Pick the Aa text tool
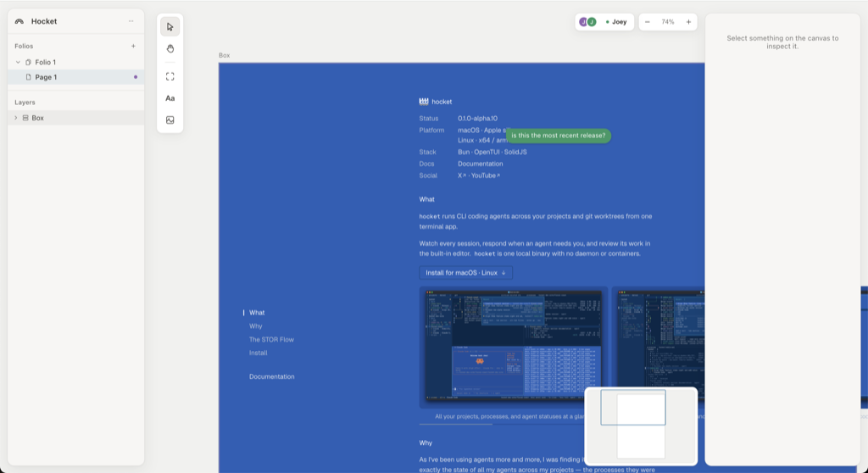The width and height of the screenshot is (868, 473). tap(170, 98)
